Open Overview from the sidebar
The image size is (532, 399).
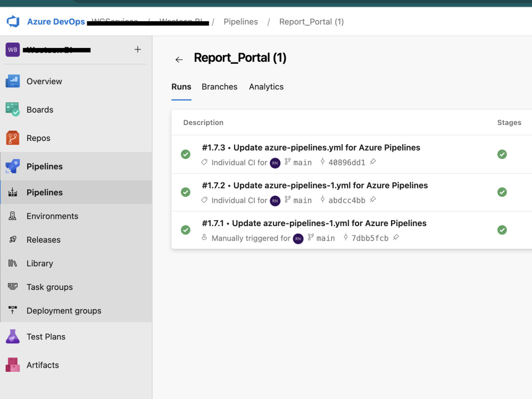coord(44,81)
